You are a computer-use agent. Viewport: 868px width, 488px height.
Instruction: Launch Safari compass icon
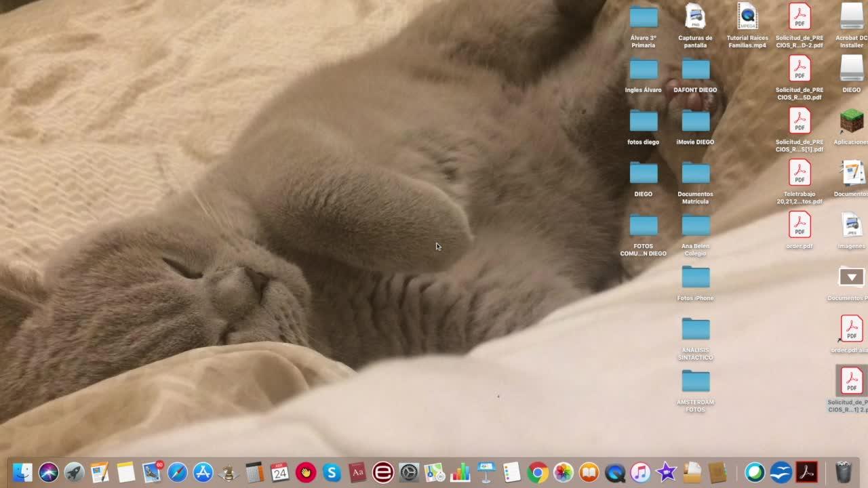tap(177, 472)
